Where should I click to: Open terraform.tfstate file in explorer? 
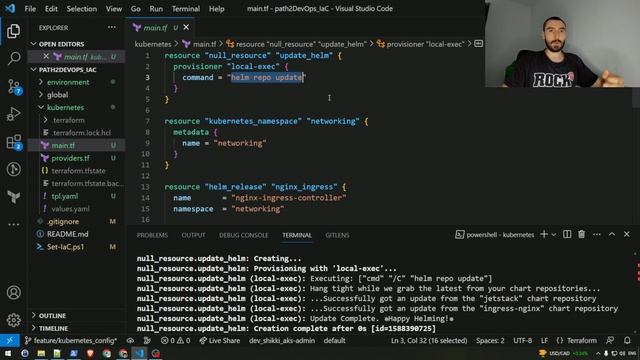click(x=78, y=171)
